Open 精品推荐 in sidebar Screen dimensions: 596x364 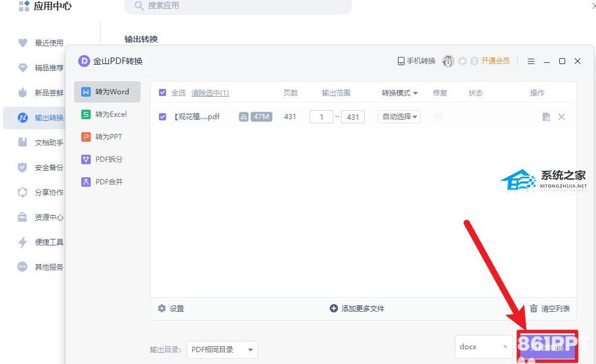(41, 68)
